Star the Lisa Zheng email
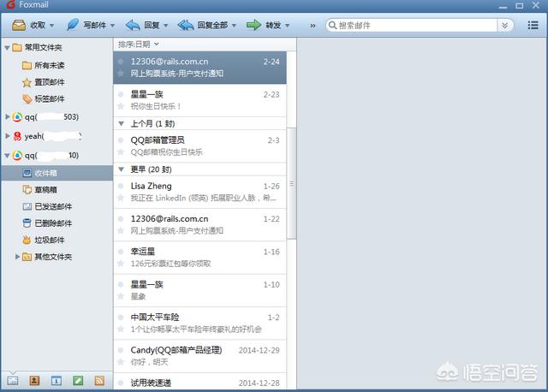 click(121, 198)
